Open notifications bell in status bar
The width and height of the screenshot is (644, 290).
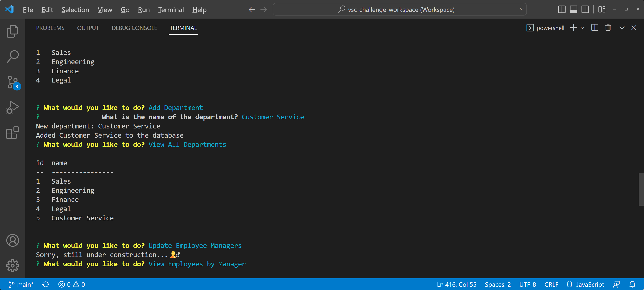632,284
